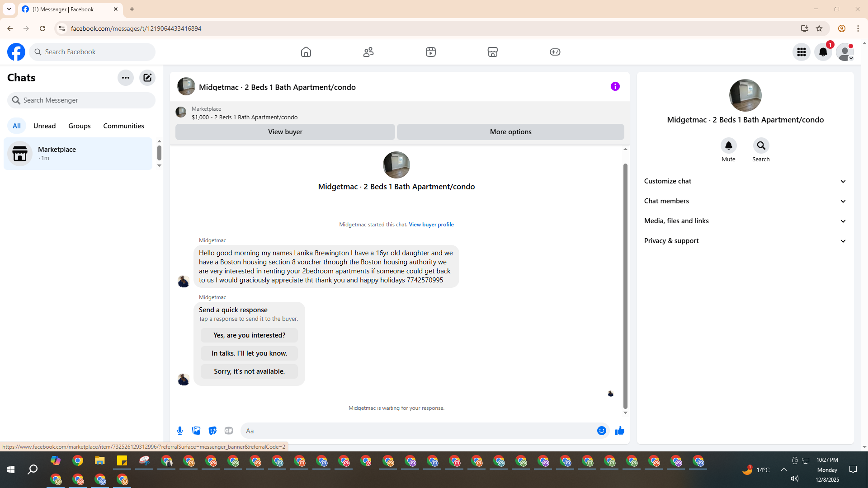Open Windows taskbar search
Screen dimensions: 868x488
pos(33,470)
